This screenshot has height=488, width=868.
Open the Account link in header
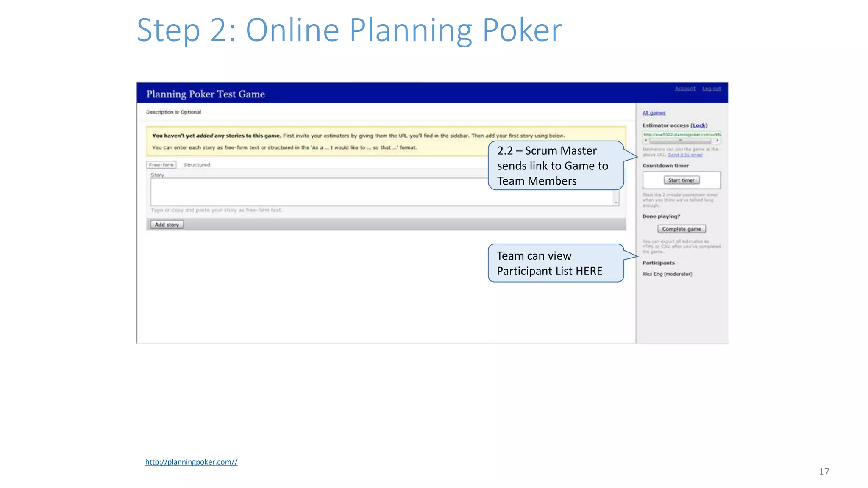(x=685, y=89)
